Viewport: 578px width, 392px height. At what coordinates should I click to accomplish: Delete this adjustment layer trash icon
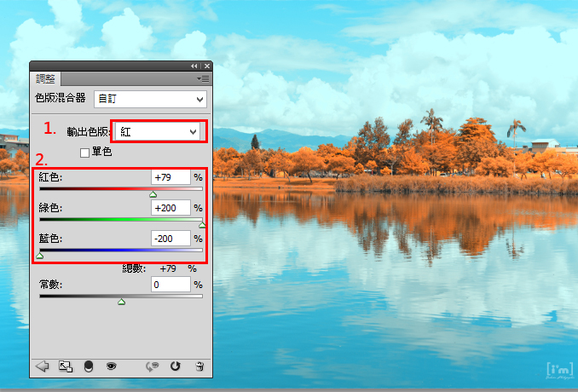click(199, 366)
